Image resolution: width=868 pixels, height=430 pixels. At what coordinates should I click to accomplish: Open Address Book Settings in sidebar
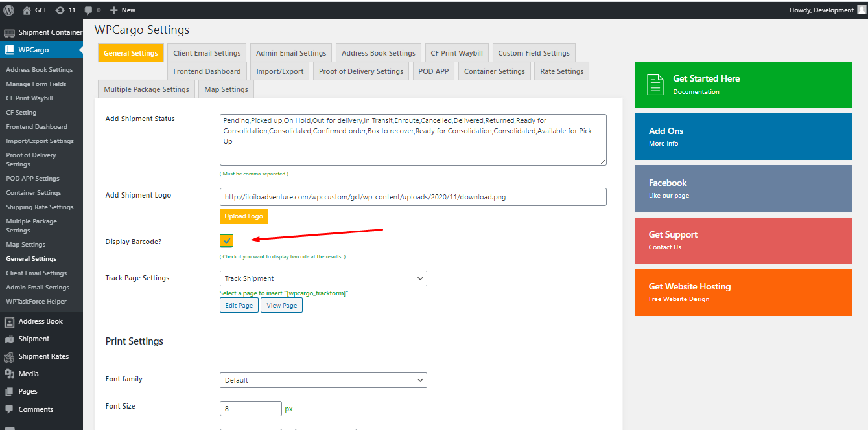[x=40, y=70]
